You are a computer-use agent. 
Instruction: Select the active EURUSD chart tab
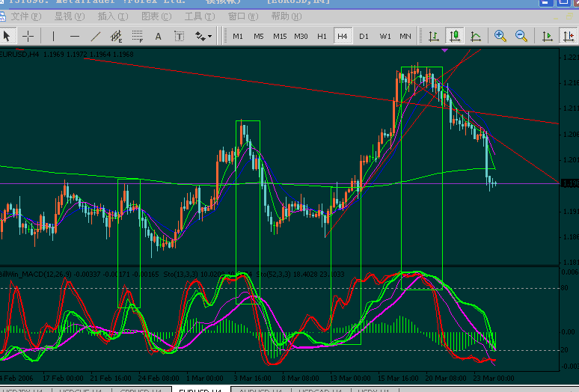[x=201, y=390]
